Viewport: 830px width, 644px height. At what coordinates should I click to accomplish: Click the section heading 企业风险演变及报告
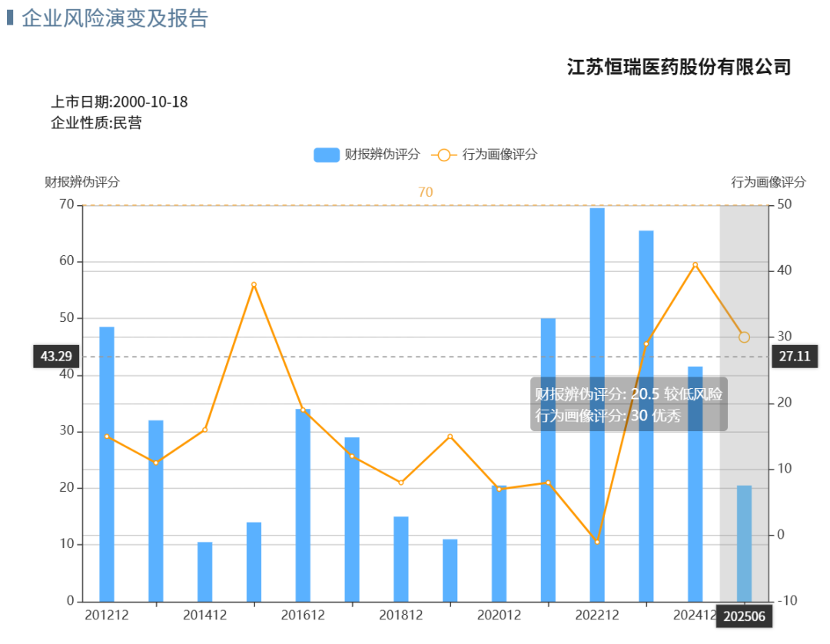[115, 18]
